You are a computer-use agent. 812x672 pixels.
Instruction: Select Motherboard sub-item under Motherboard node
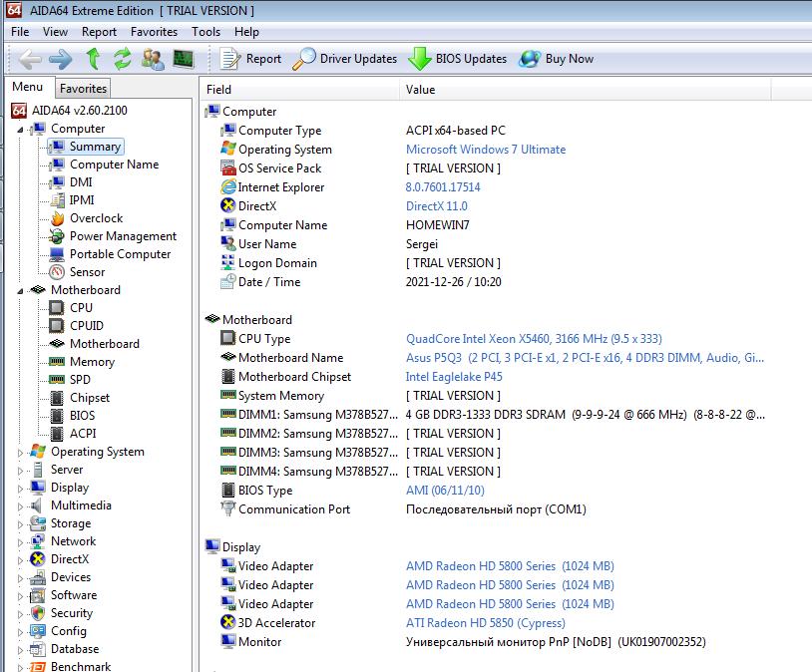(x=105, y=344)
